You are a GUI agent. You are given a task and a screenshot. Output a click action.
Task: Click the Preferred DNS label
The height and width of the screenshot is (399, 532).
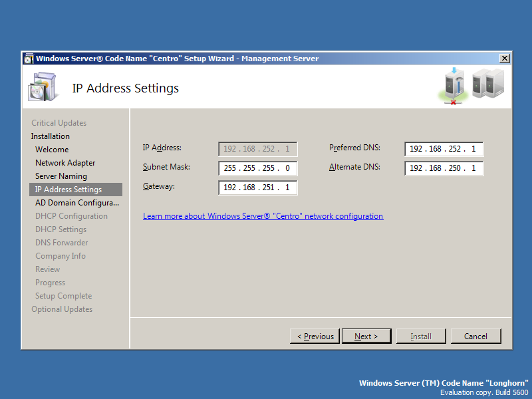(x=354, y=148)
